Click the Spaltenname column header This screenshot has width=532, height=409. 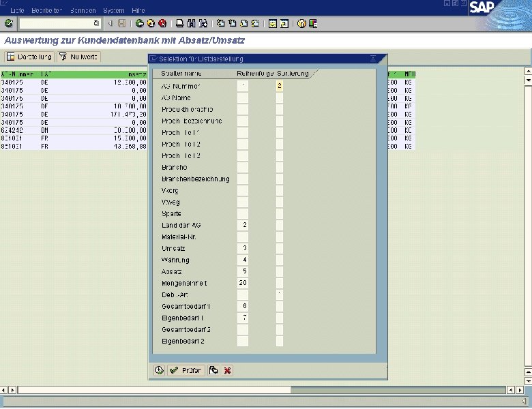[x=181, y=73]
